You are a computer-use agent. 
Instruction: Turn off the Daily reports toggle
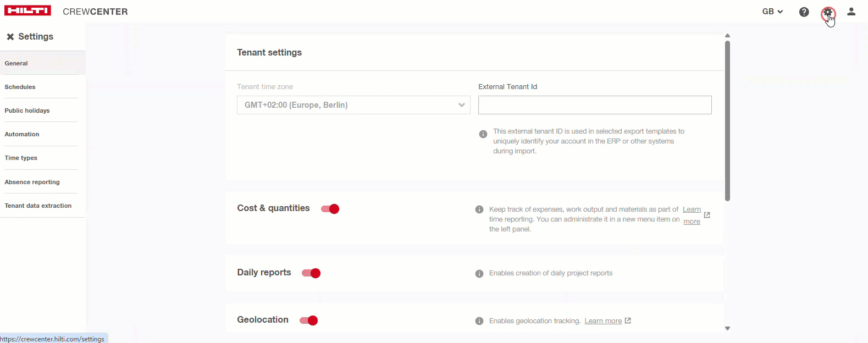point(311,273)
